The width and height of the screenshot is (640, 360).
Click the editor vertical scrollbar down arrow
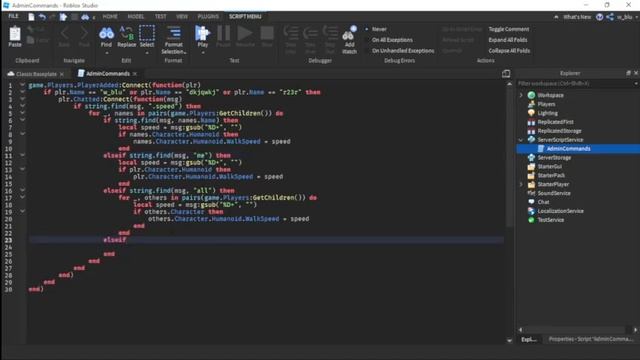[509, 340]
